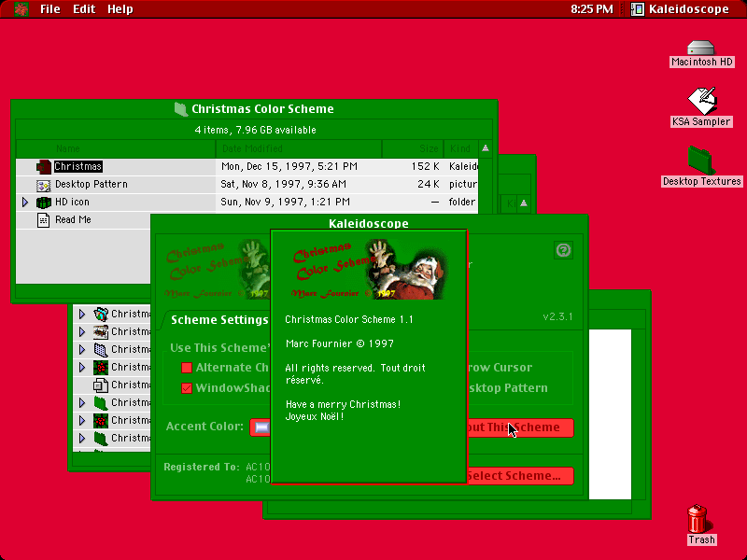Enable the Alternate checkbox in Scheme Settings
The height and width of the screenshot is (560, 747).
187,368
